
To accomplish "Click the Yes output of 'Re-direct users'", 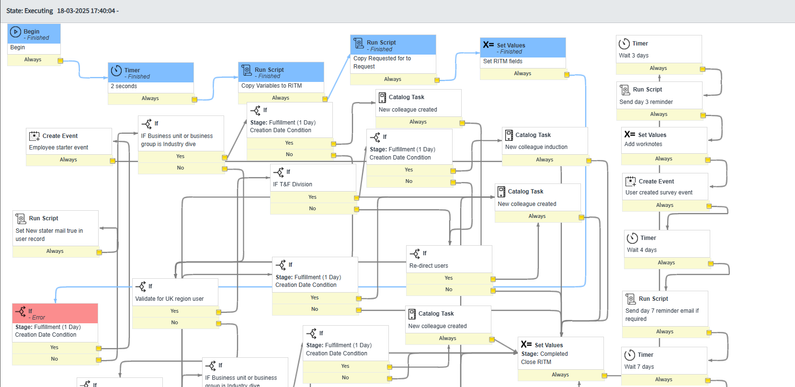I will click(x=449, y=278).
